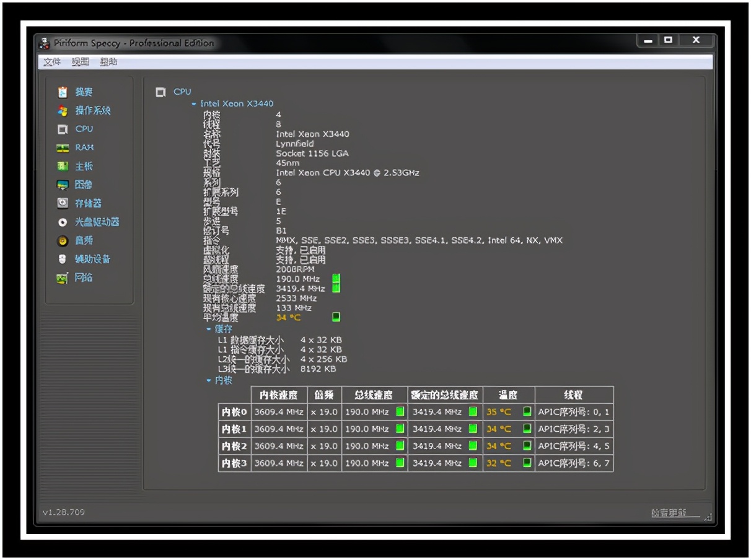Click the APIC序列号: 0, 1 cell

pos(574,412)
